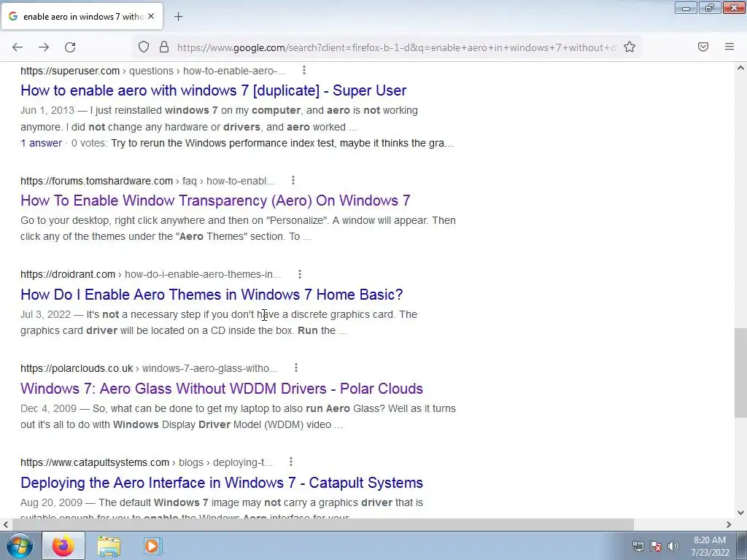Screen dimensions: 747x560
Task: Click the superuser.com result URL
Action: tap(153, 71)
